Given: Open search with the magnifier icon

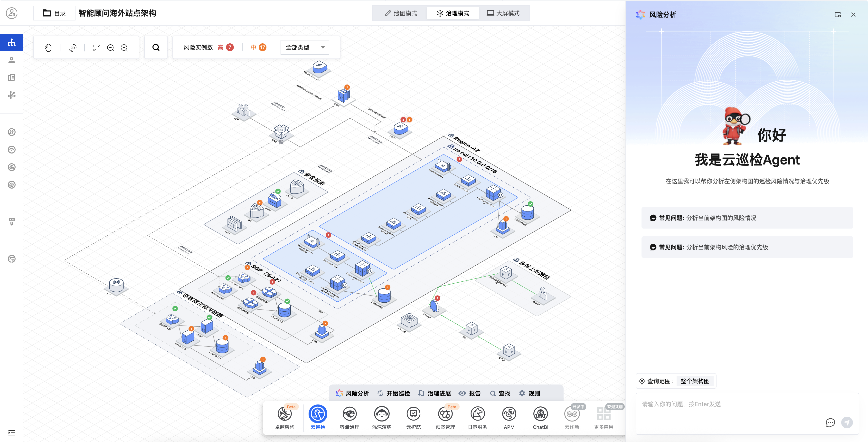Looking at the screenshot, I should (x=156, y=47).
